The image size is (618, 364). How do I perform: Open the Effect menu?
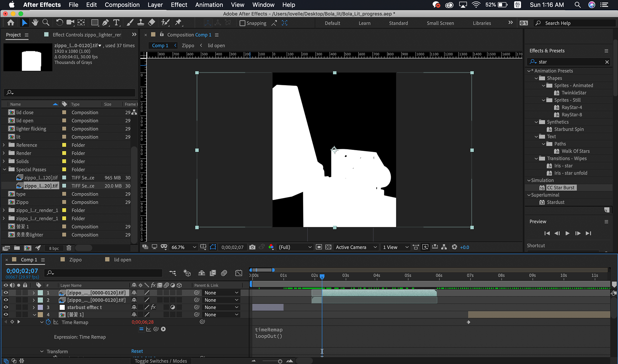tap(179, 5)
